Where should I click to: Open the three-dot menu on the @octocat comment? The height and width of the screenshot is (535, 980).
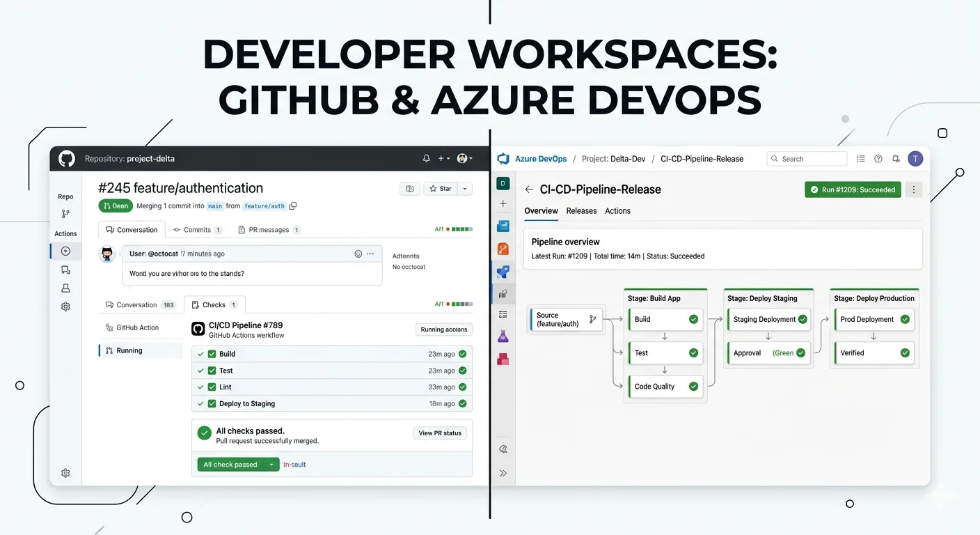(x=370, y=254)
